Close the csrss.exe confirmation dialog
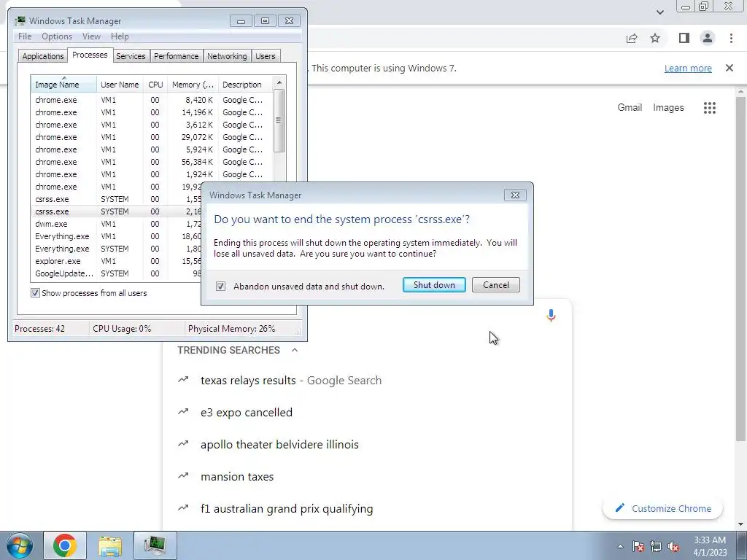Screen dimensions: 747x560 tap(515, 195)
